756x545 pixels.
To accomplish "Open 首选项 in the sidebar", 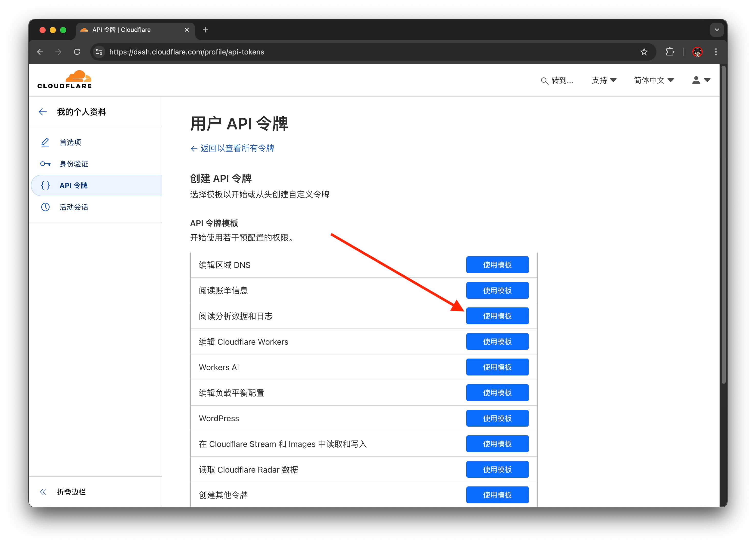I will pyautogui.click(x=96, y=143).
